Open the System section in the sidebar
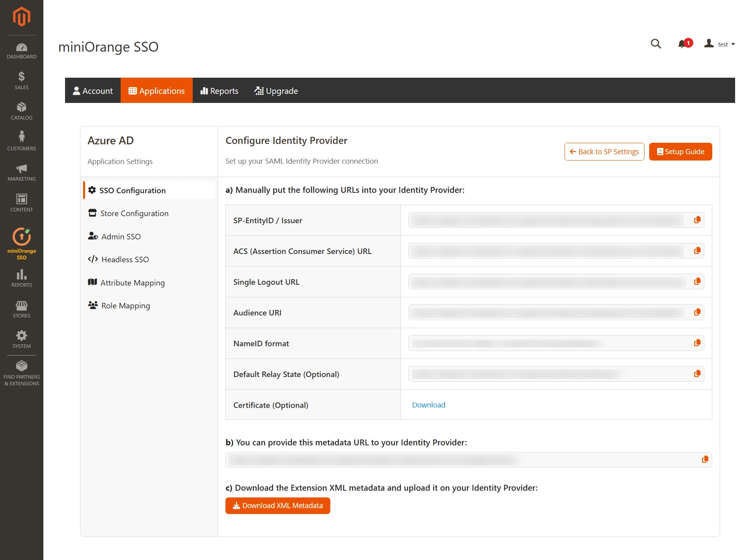Viewport: 756px width, 560px height. 21,338
